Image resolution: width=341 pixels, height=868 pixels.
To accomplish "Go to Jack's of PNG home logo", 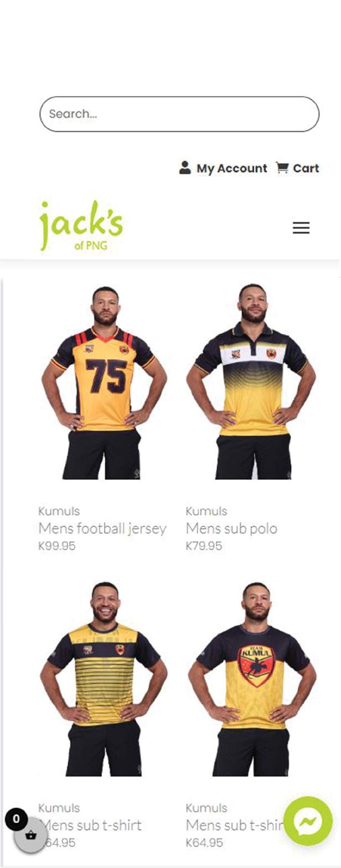I will [x=81, y=226].
